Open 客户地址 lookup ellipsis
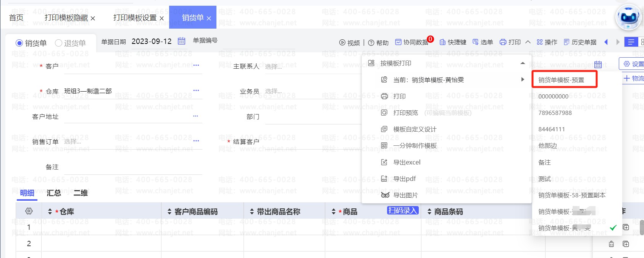The image size is (644, 258). pyautogui.click(x=196, y=116)
